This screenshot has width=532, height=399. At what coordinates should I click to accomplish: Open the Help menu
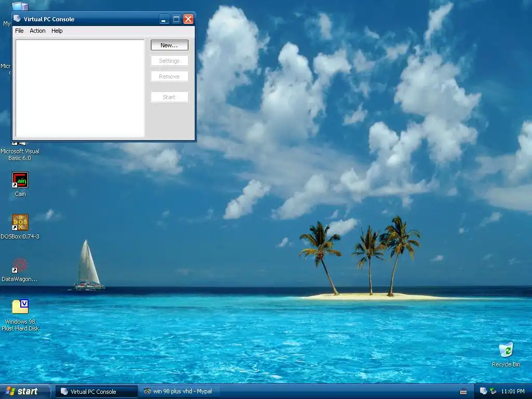click(57, 31)
